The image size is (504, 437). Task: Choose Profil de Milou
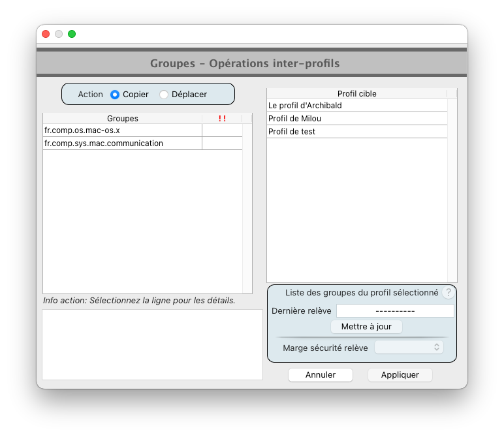pyautogui.click(x=357, y=119)
